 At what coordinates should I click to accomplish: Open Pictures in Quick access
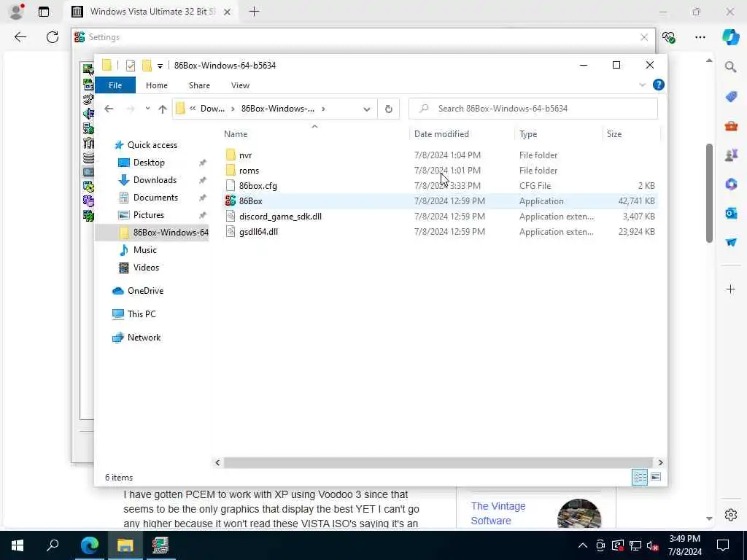[149, 215]
